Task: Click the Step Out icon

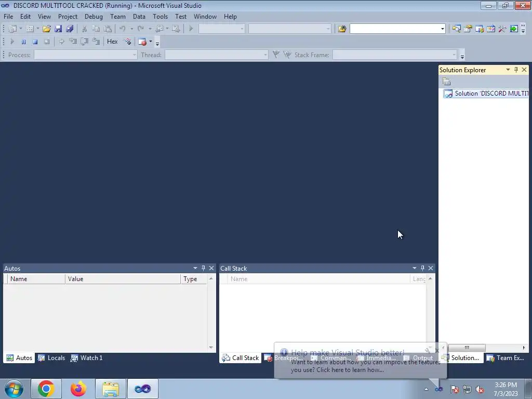Action: (x=96, y=42)
